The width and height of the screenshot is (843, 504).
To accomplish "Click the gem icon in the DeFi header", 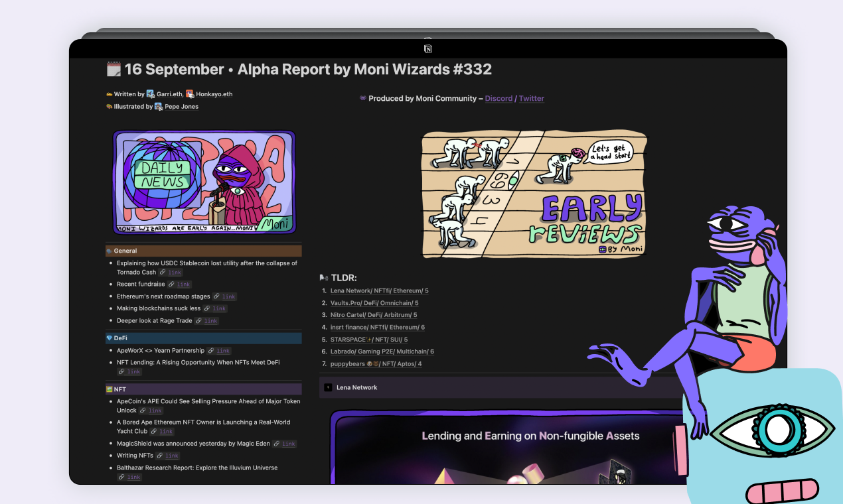I will click(x=109, y=338).
